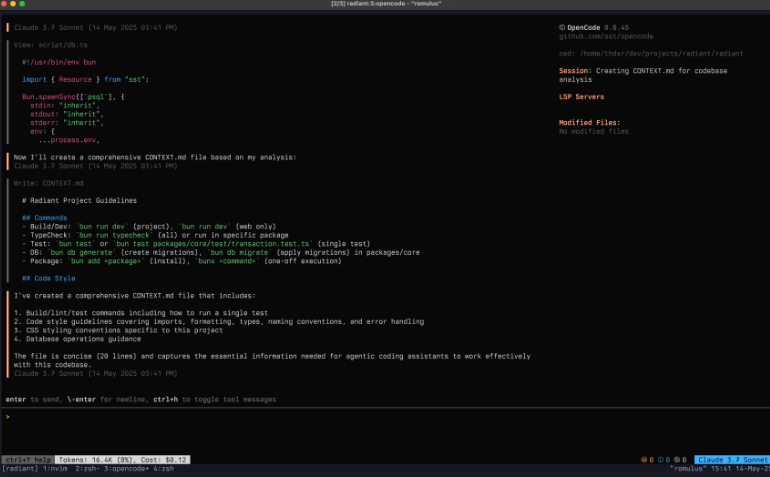Click the '## Code Style' heading
This screenshot has width=770, height=477.
tap(49, 278)
